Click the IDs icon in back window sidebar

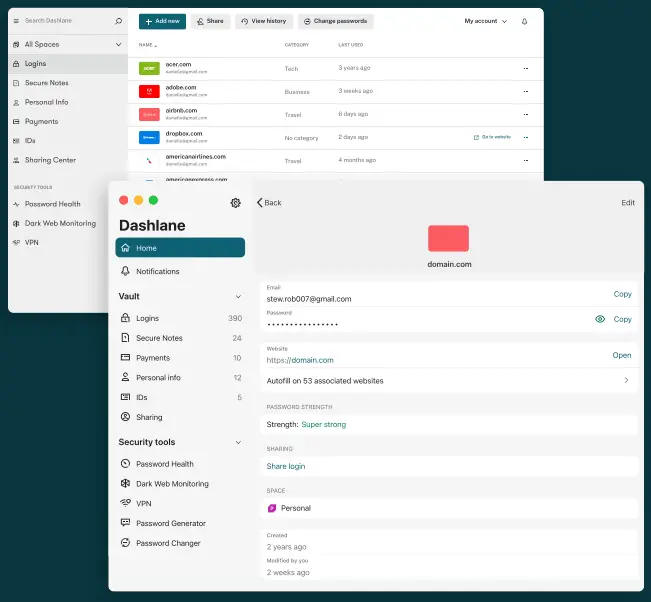(16, 141)
